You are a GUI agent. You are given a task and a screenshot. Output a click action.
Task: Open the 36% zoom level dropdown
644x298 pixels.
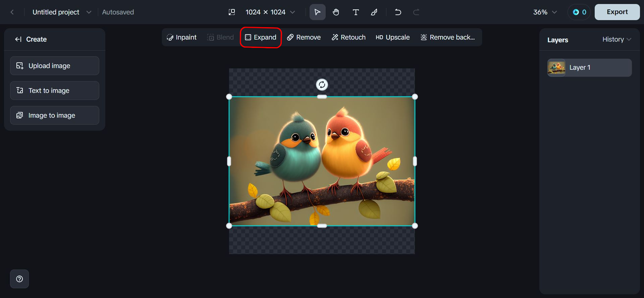545,12
